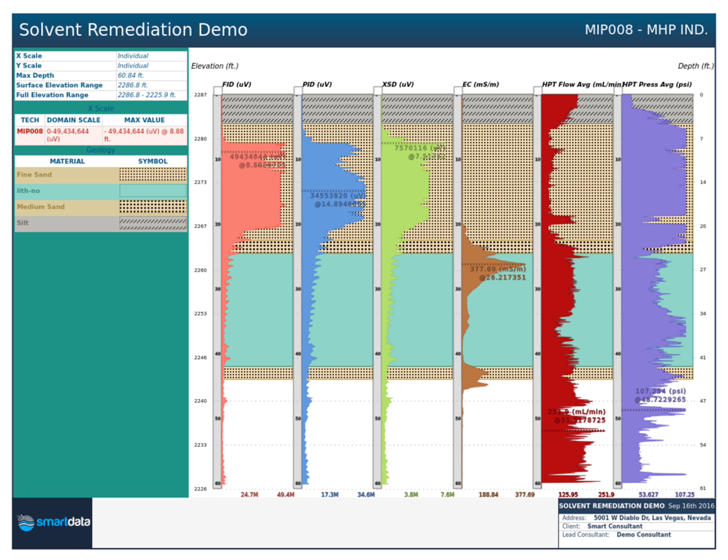Click the PID (uV) track header

317,84
